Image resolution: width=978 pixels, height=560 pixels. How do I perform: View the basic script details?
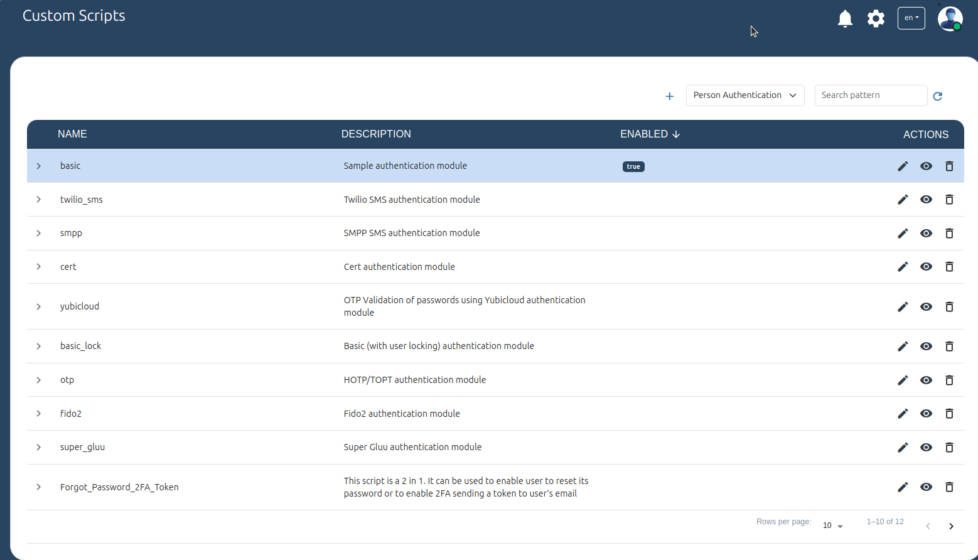(926, 166)
